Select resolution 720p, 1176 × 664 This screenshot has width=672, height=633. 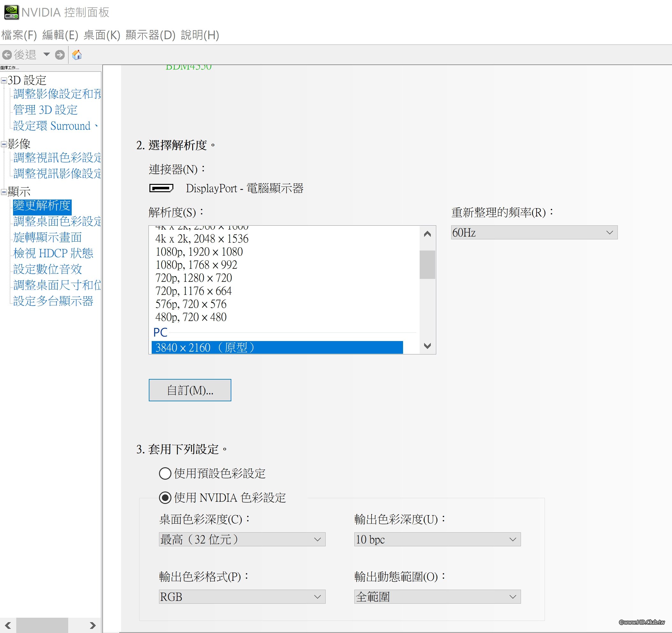point(193,291)
